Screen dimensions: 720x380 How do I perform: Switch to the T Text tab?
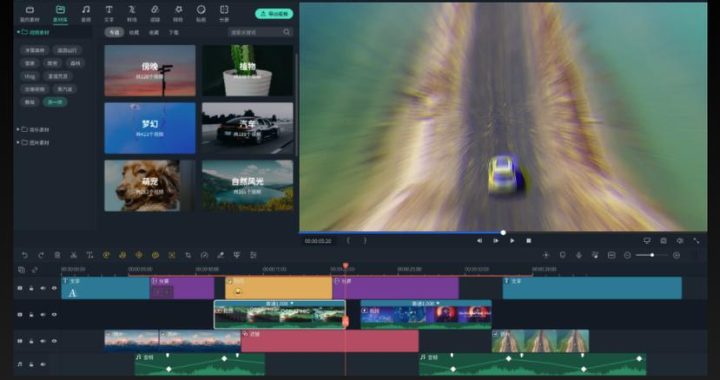109,13
